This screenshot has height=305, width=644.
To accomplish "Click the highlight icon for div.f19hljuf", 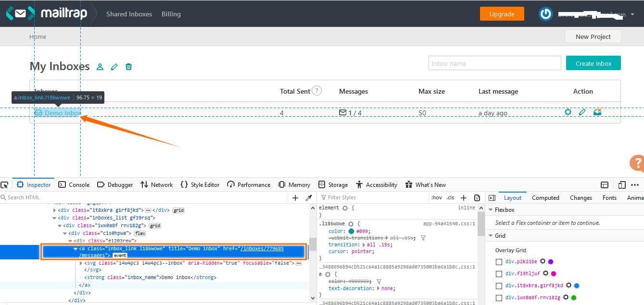I will click(546, 273).
